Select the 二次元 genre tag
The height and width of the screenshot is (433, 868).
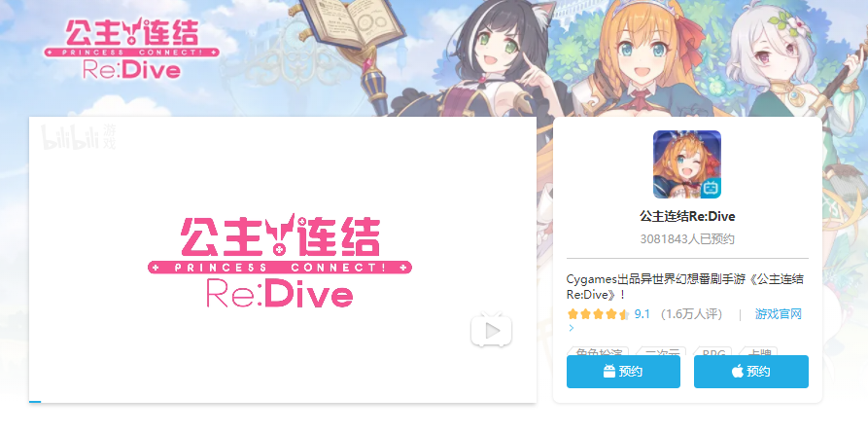click(662, 352)
